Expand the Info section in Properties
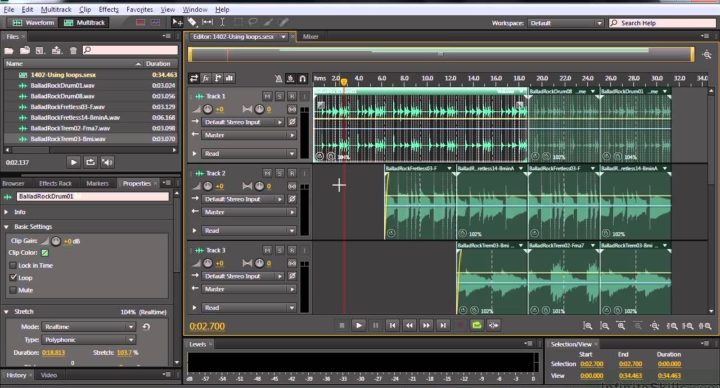 (6, 212)
